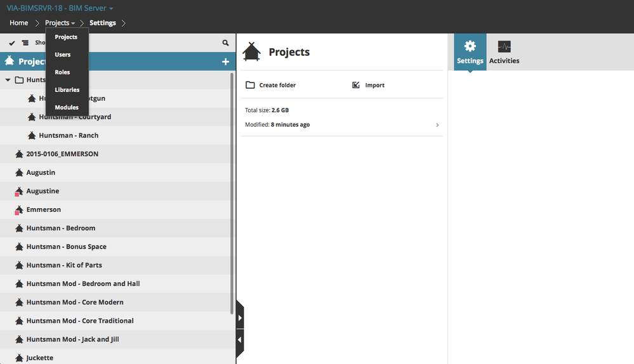Click the list view icon in toolbar
Screen dimensions: 634x364
(x=25, y=43)
